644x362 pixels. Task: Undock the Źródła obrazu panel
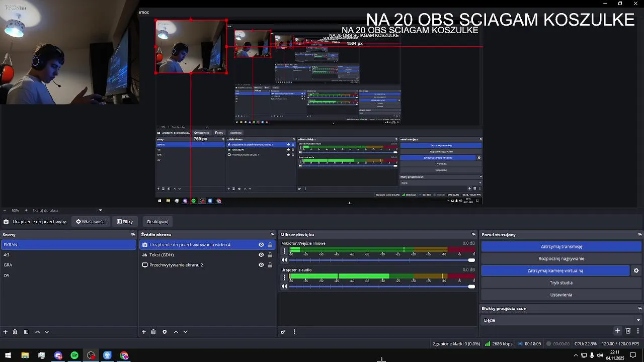272,235
